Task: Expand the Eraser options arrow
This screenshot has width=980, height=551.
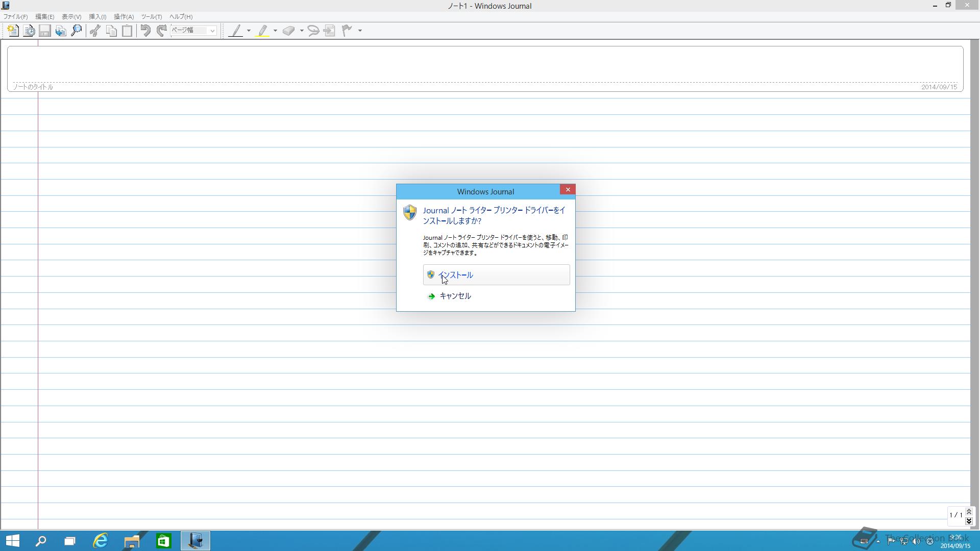Action: 302,31
